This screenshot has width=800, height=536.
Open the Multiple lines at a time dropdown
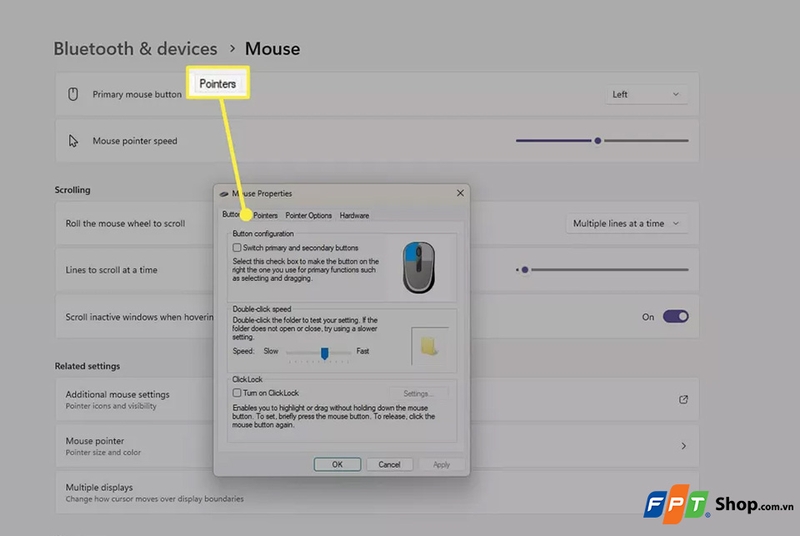coord(627,223)
